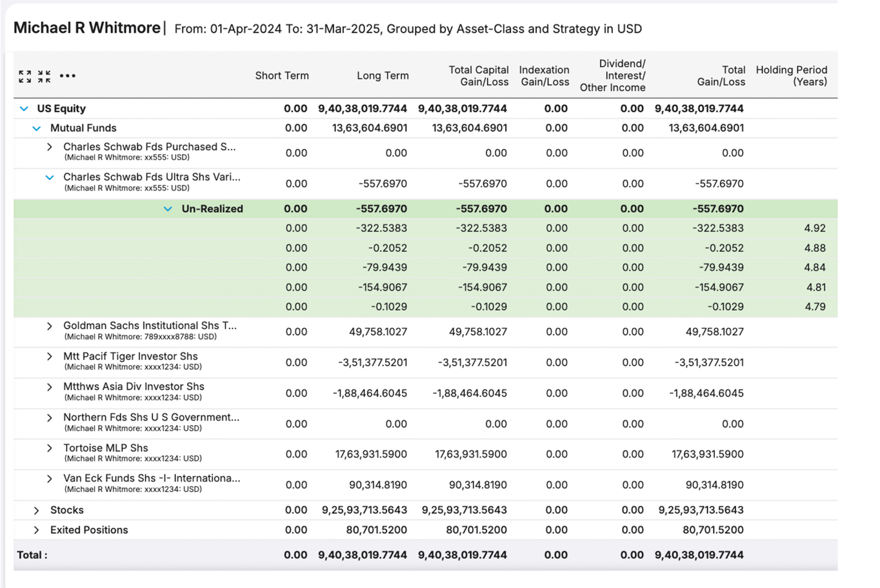Viewport: 880px width, 588px height.
Task: Select the Total summary row
Action: pyautogui.click(x=33, y=555)
